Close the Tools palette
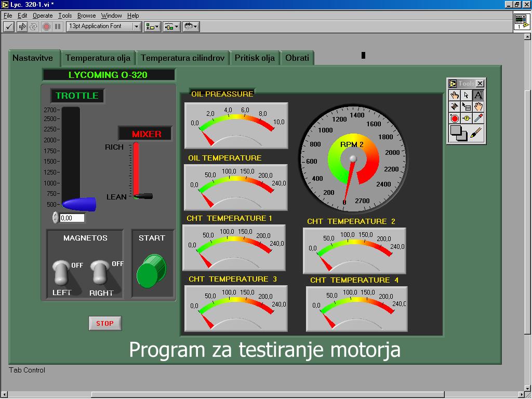Viewport: 532px width, 399px height. click(x=480, y=84)
